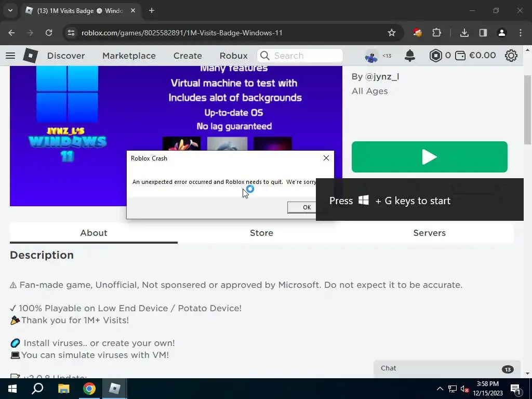Open the notifications bell
The image size is (532, 399).
[410, 55]
